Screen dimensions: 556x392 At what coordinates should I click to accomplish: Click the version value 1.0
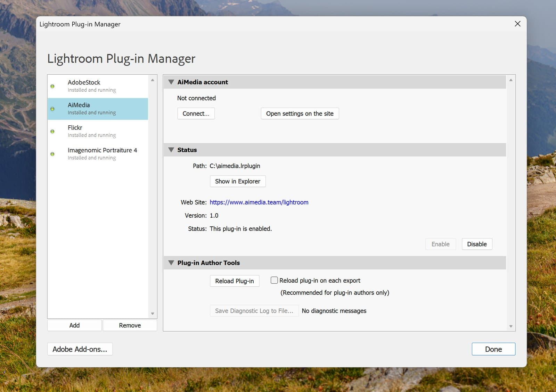pos(214,216)
